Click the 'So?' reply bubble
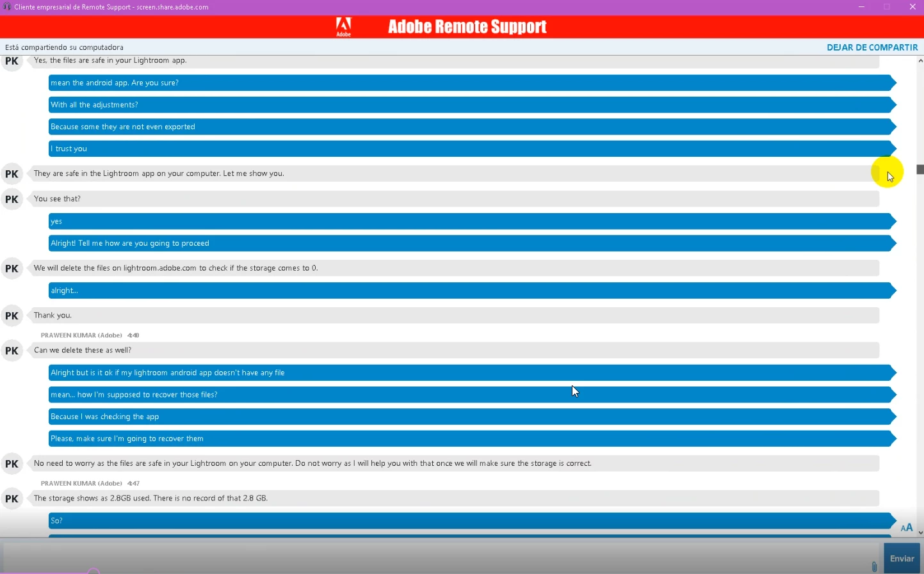The height and width of the screenshot is (574, 924). click(472, 520)
